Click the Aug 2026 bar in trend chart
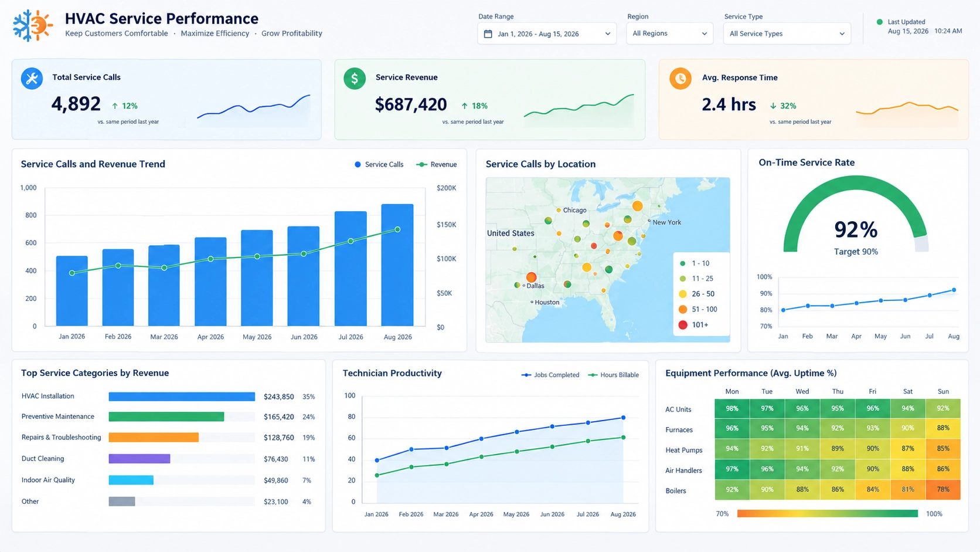The width and height of the screenshot is (980, 552). pos(397,265)
